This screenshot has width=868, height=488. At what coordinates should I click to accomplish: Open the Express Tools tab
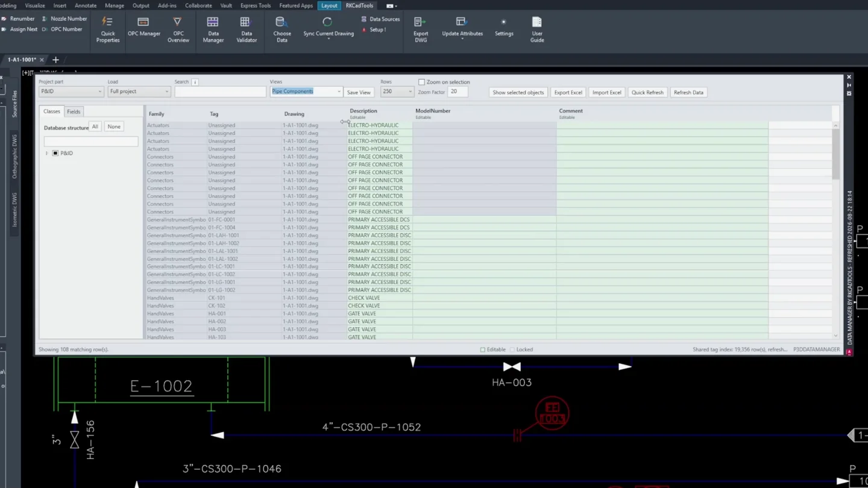(256, 5)
